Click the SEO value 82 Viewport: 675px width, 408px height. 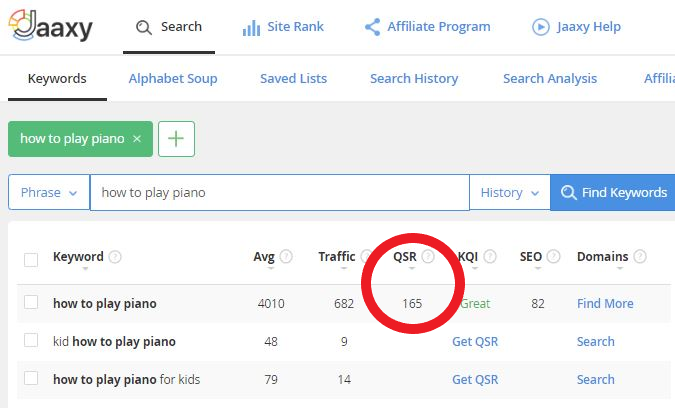[538, 304]
